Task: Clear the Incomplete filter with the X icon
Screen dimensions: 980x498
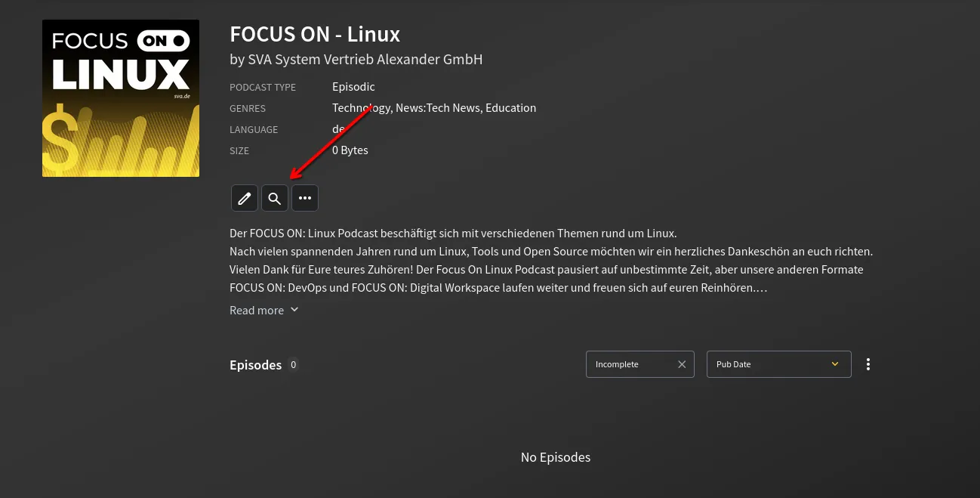Action: (682, 364)
